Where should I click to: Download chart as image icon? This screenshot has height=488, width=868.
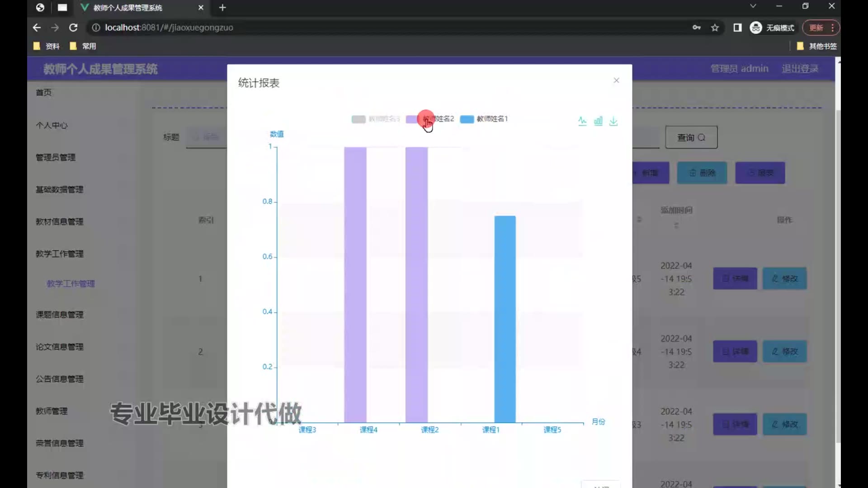pyautogui.click(x=613, y=121)
